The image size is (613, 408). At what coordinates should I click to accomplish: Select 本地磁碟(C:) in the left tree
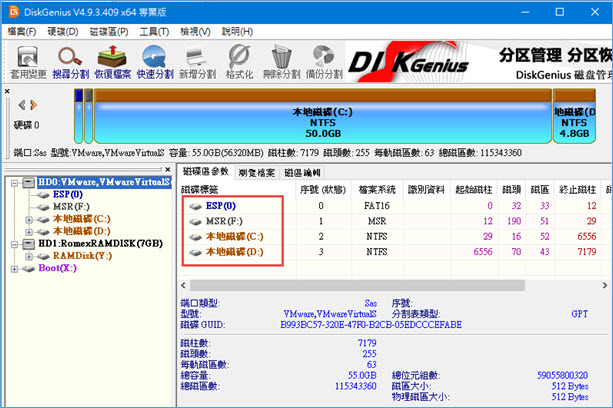pos(81,219)
